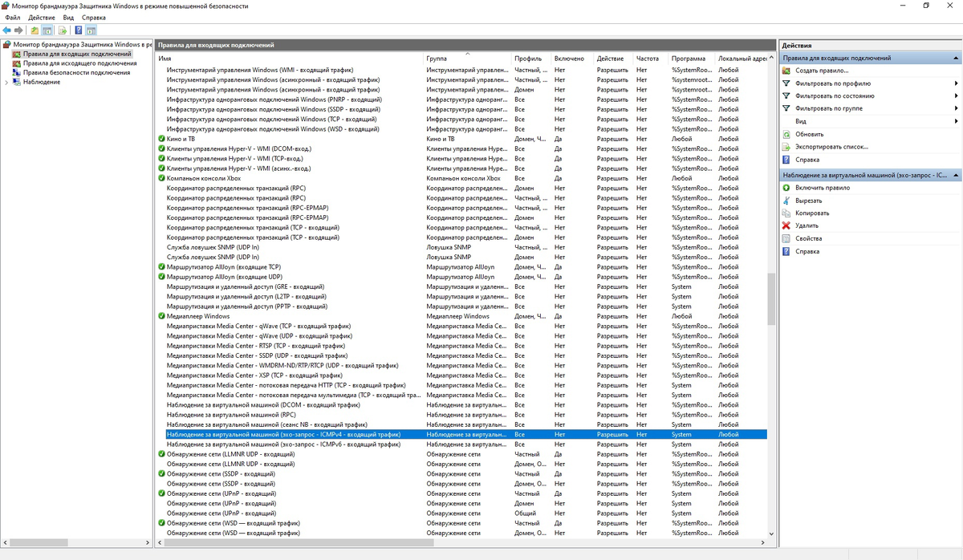Open the Вид menu in menu bar
The width and height of the screenshot is (963, 560).
coord(68,17)
